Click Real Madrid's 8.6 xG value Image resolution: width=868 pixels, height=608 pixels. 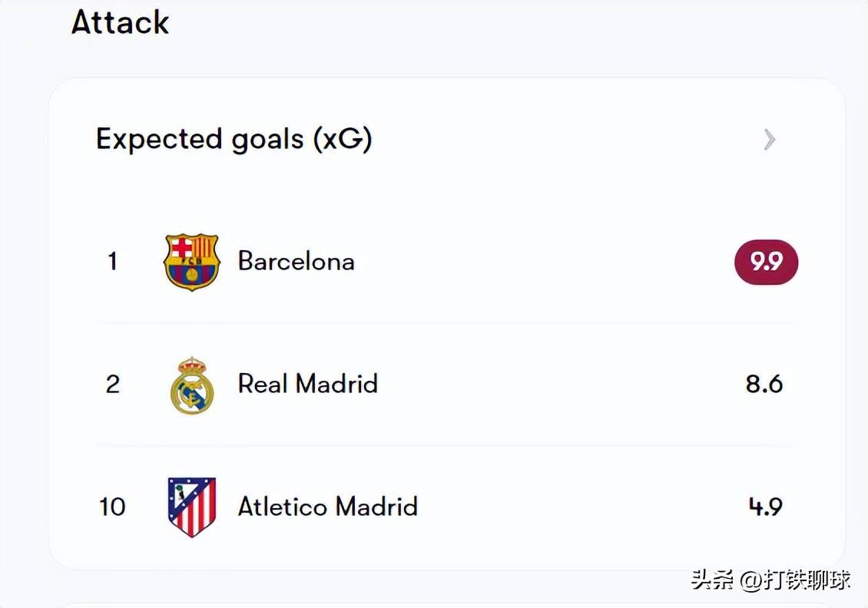(764, 384)
